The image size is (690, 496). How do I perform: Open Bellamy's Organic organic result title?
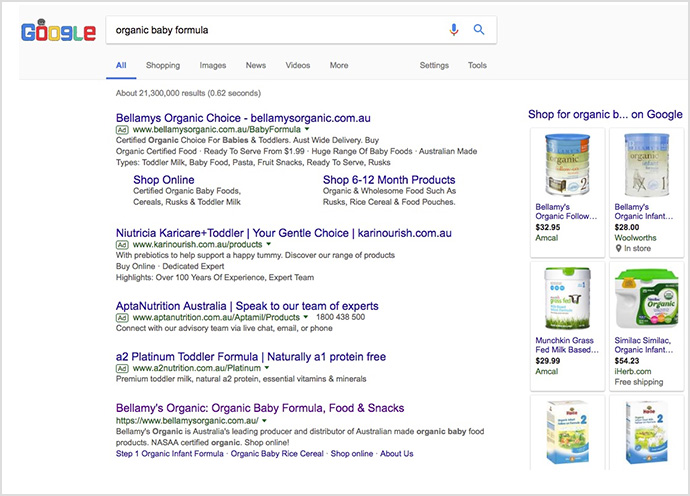(260, 408)
